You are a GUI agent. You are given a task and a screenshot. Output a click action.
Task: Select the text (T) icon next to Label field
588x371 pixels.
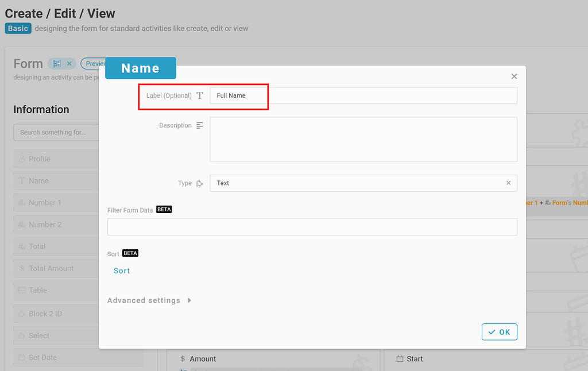199,96
